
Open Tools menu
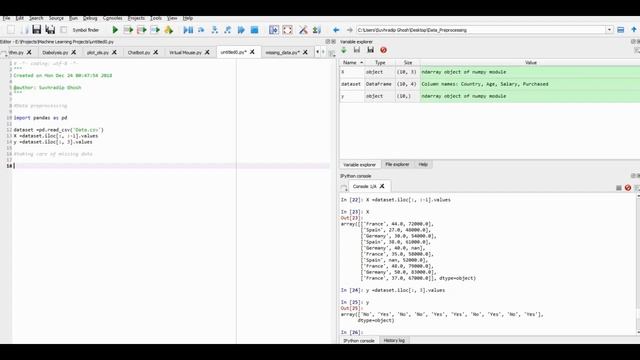tap(156, 18)
